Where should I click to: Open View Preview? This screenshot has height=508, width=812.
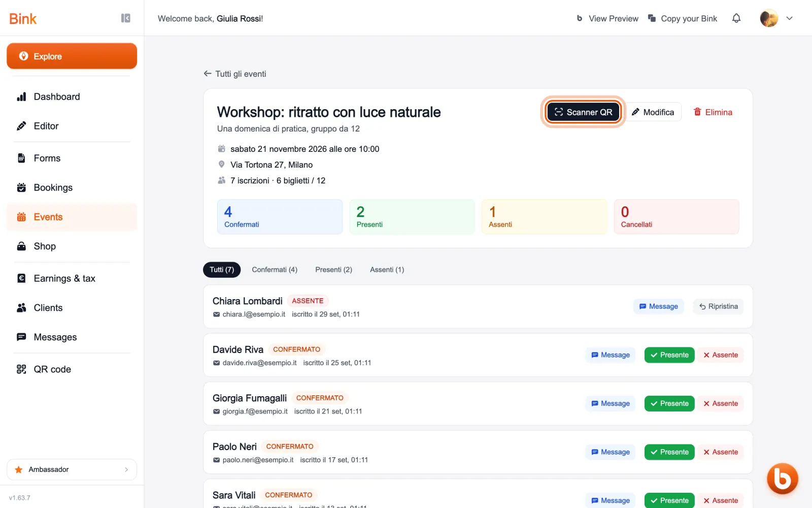(x=607, y=18)
